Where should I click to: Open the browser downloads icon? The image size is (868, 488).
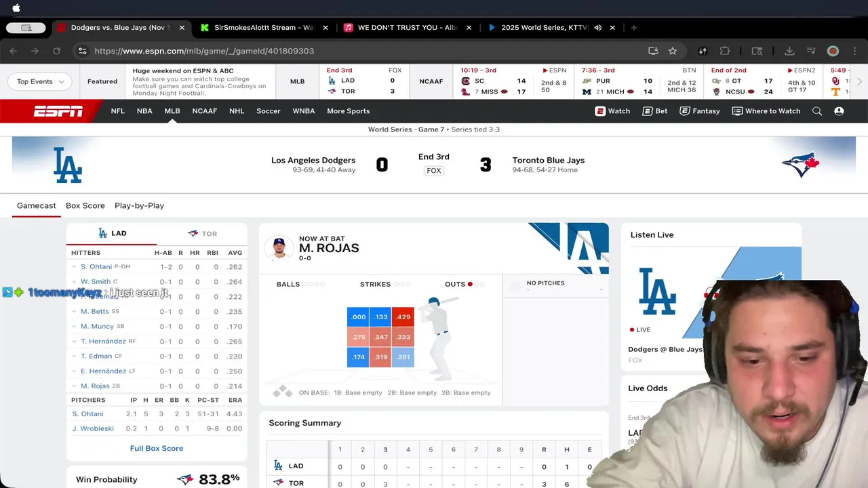tap(789, 51)
